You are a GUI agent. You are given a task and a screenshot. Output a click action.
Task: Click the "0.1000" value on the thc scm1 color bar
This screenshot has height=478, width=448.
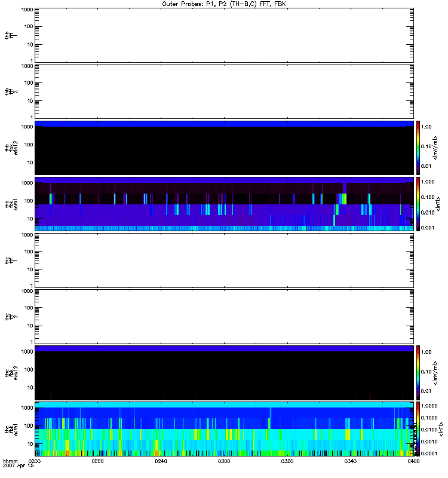tap(429, 418)
